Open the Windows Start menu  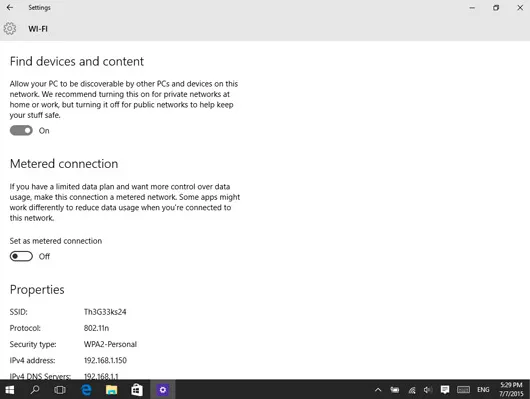(x=10, y=390)
